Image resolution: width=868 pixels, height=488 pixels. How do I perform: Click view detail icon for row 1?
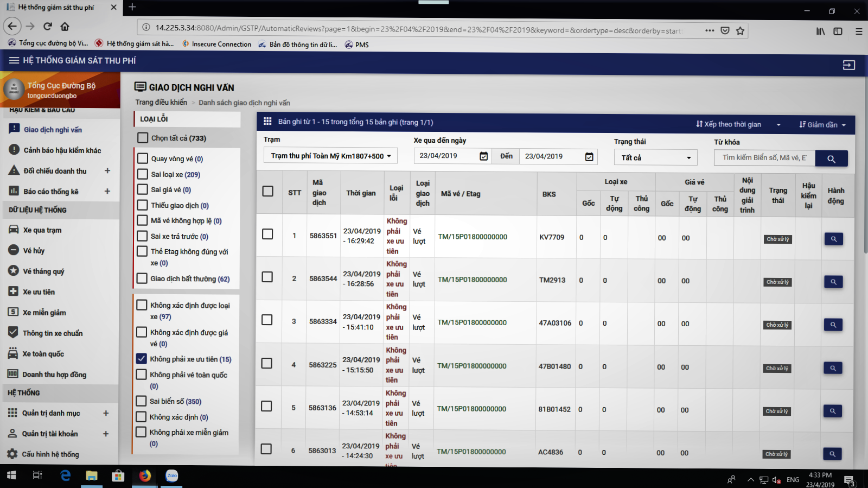[x=833, y=239]
